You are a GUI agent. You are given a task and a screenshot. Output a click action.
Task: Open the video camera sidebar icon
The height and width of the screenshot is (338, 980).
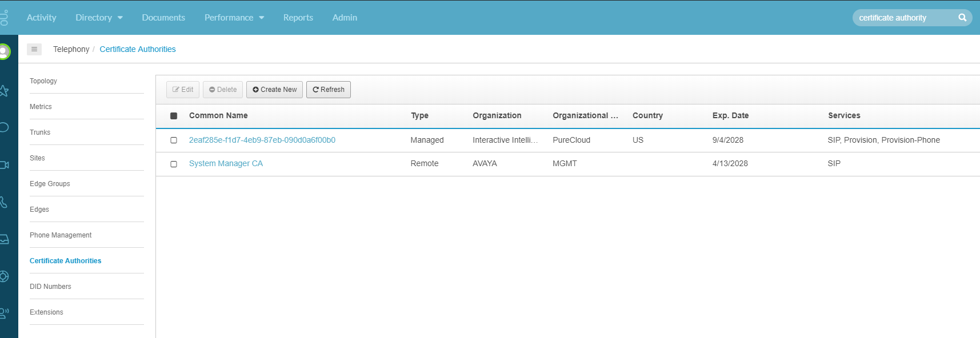point(4,165)
